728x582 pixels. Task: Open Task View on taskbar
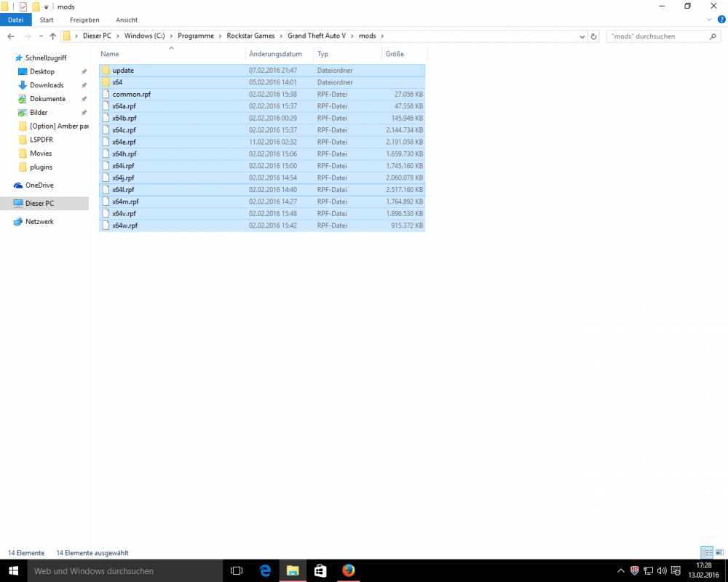[x=237, y=571]
